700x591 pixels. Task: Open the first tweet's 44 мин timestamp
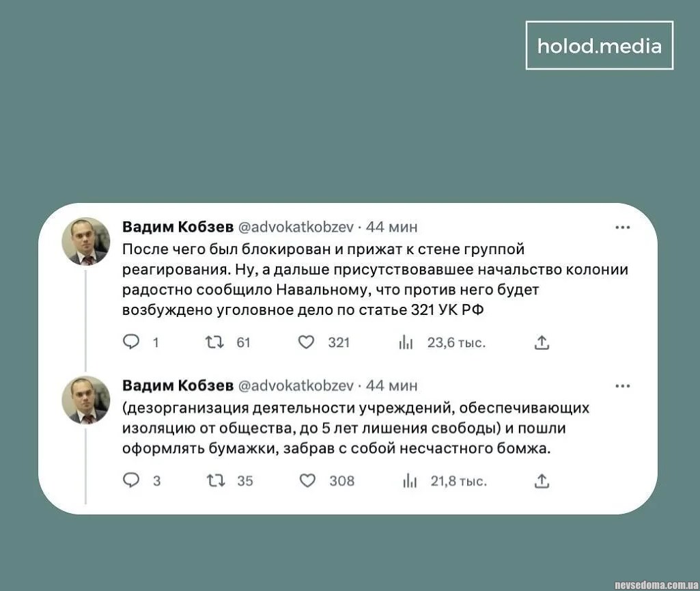[x=391, y=227]
